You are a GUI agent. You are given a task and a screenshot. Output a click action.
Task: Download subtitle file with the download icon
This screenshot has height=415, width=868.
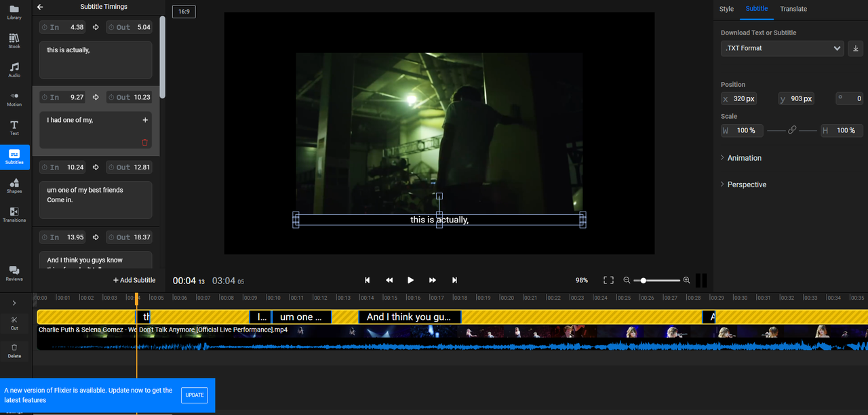tap(856, 48)
